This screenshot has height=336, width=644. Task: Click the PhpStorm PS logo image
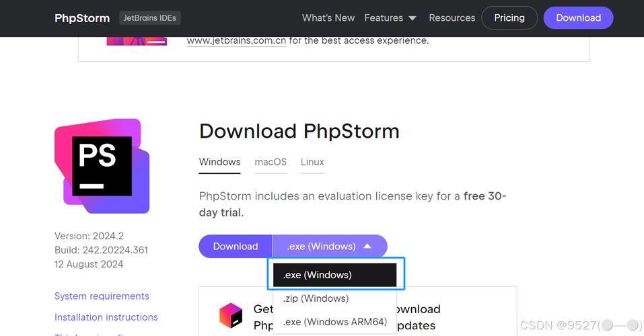pyautogui.click(x=102, y=166)
